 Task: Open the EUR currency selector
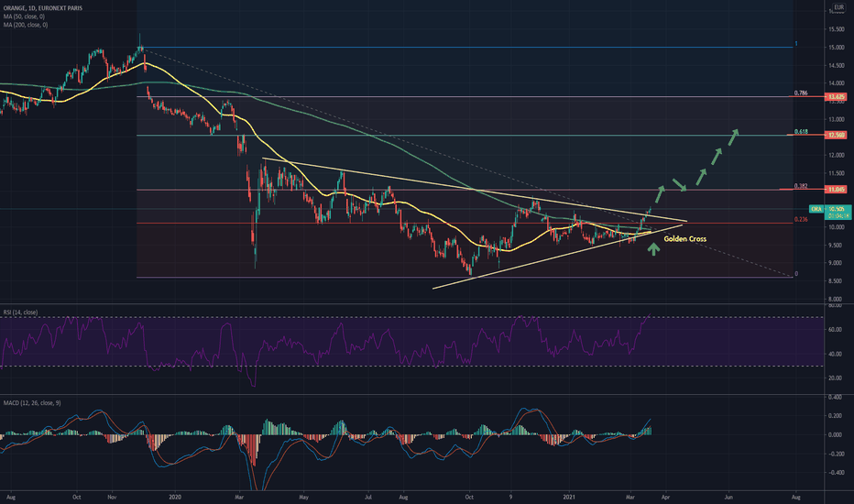point(838,7)
